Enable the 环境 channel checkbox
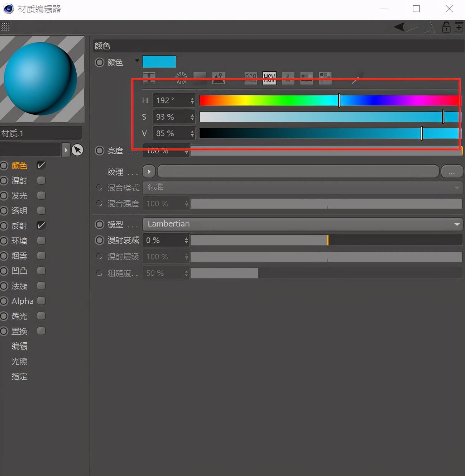 coord(41,241)
